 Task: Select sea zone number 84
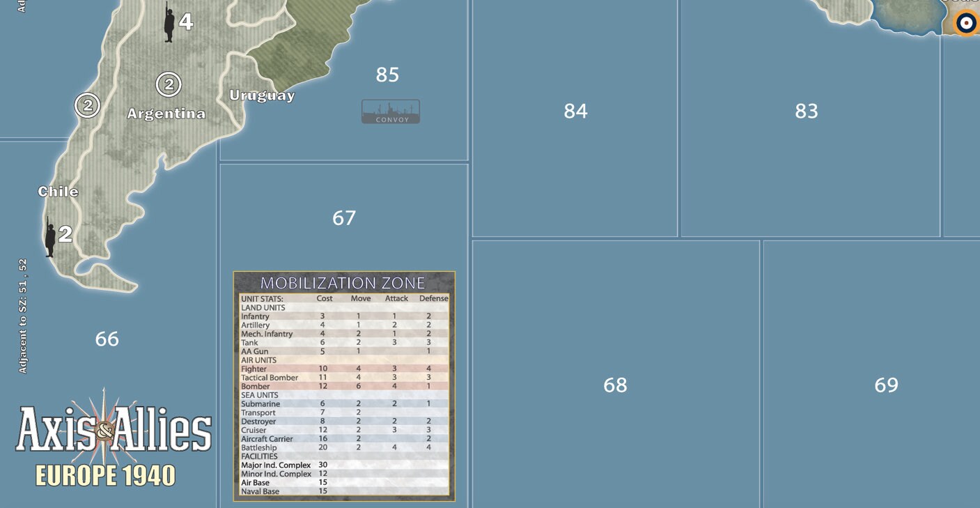[x=575, y=111]
